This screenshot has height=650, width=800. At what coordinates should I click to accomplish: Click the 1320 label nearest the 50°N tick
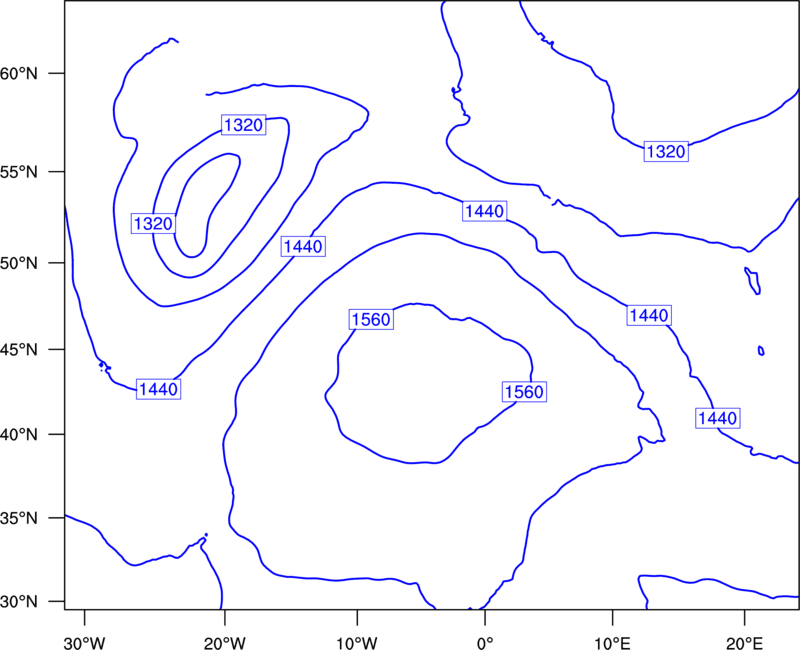click(x=153, y=223)
